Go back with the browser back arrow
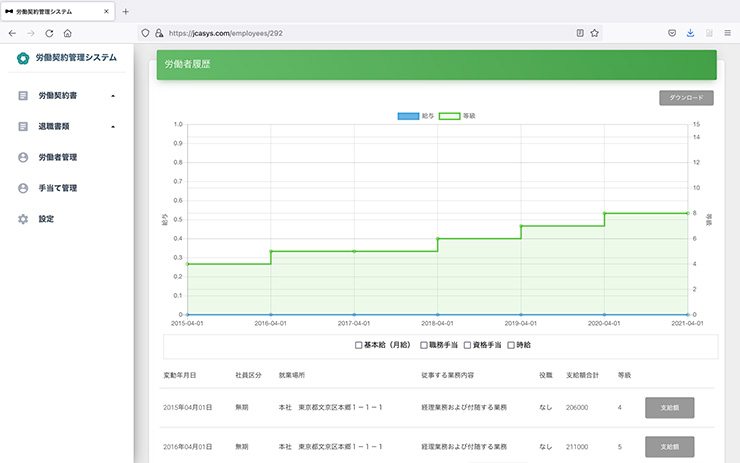740x463 pixels. 12,33
